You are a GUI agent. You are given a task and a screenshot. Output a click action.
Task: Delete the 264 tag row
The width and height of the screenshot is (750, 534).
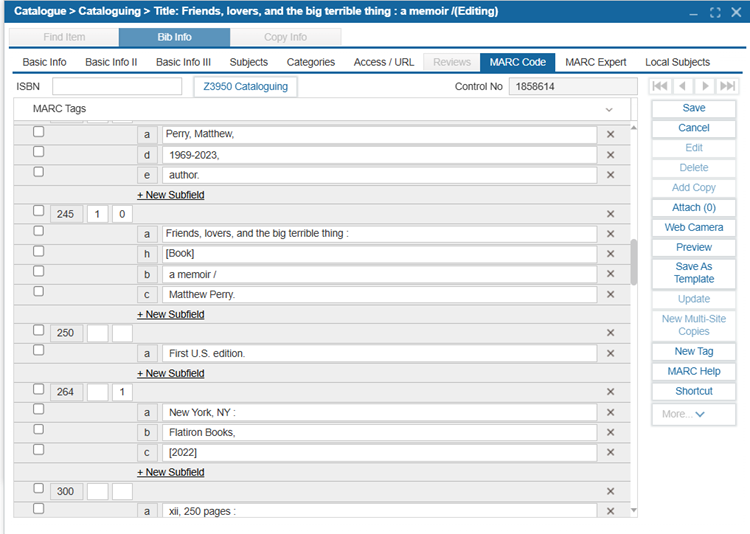[610, 392]
